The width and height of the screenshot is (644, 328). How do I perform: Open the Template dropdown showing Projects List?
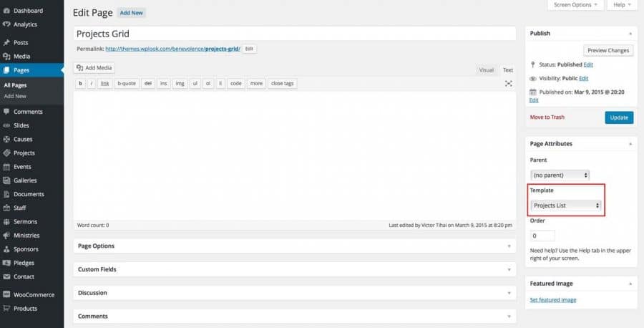click(565, 206)
